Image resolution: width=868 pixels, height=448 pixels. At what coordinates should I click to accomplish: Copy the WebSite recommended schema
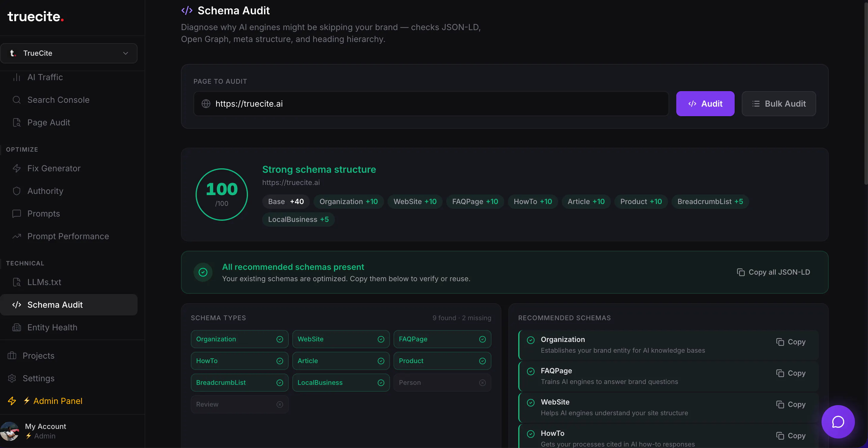tap(791, 405)
